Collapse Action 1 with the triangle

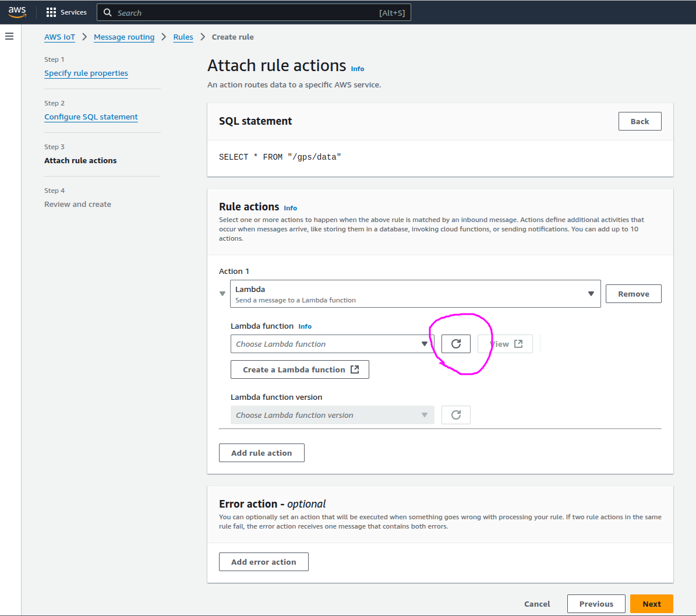pos(222,294)
